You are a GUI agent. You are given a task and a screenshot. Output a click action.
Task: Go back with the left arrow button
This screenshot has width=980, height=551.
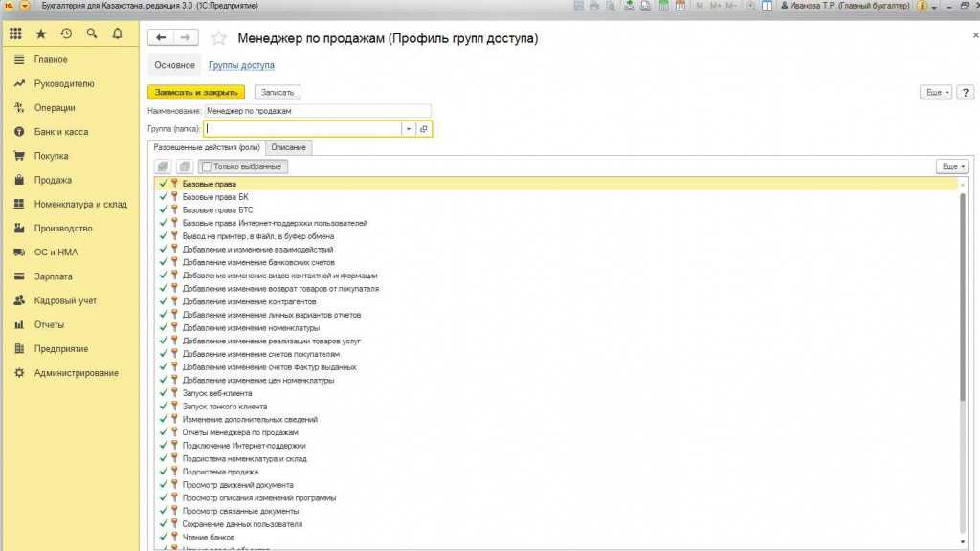click(x=161, y=37)
